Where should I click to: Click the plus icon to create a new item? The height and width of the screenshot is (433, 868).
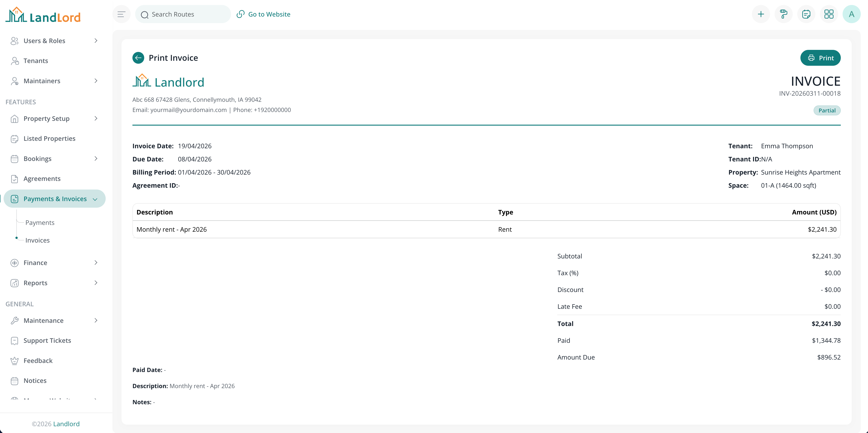[x=761, y=14]
